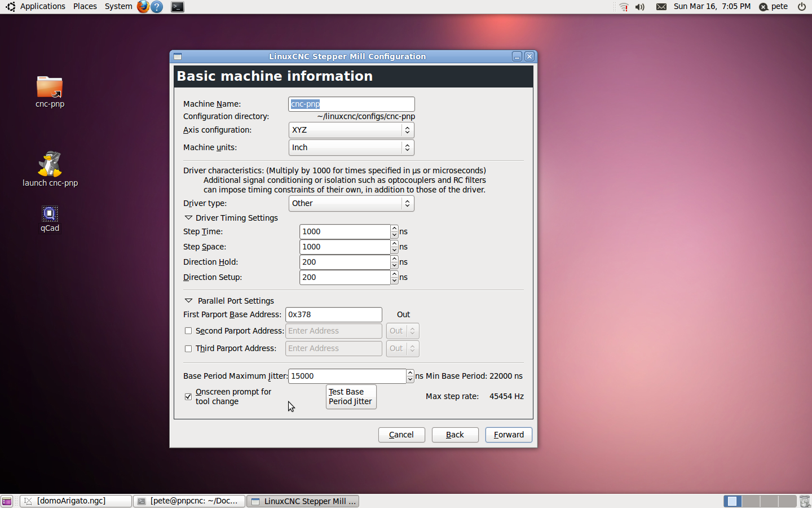Click the Second Parport Address entry field
The image size is (812, 508).
point(334,331)
